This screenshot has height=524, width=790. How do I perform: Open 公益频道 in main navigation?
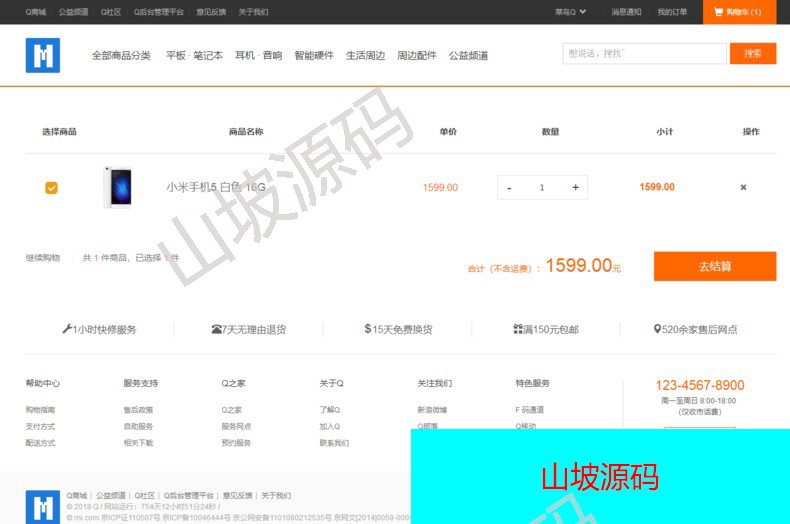468,55
